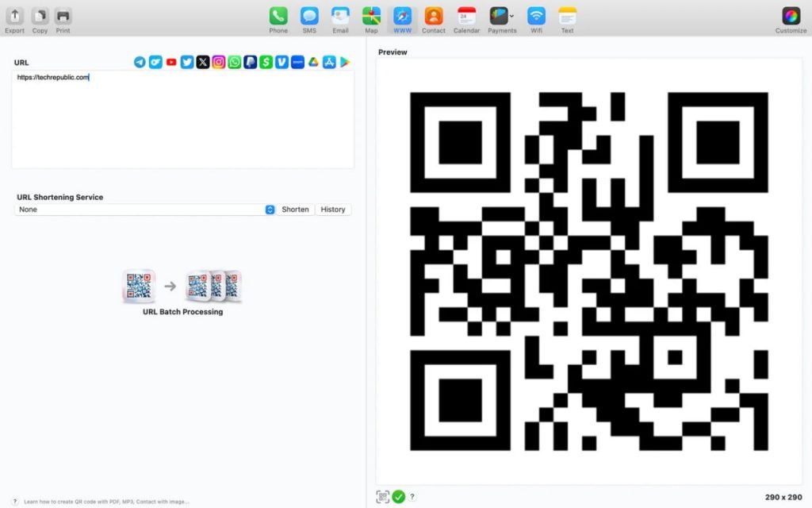
Task: Insert the YouTube URL preset
Action: point(171,61)
